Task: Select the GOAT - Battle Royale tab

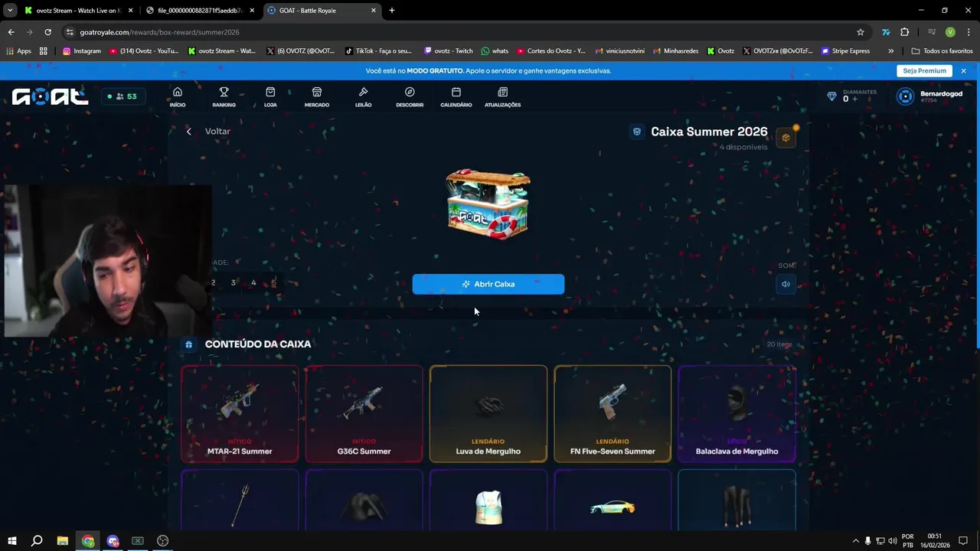Action: pyautogui.click(x=321, y=11)
